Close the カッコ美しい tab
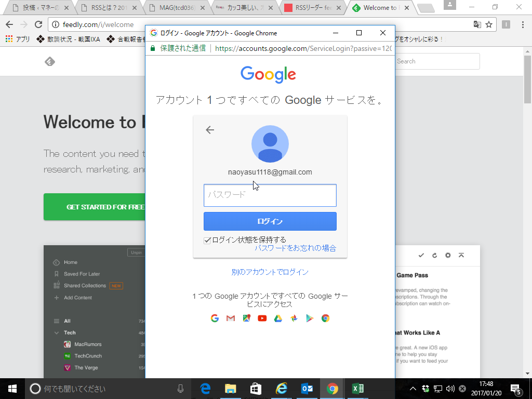This screenshot has height=399, width=532. tap(271, 8)
